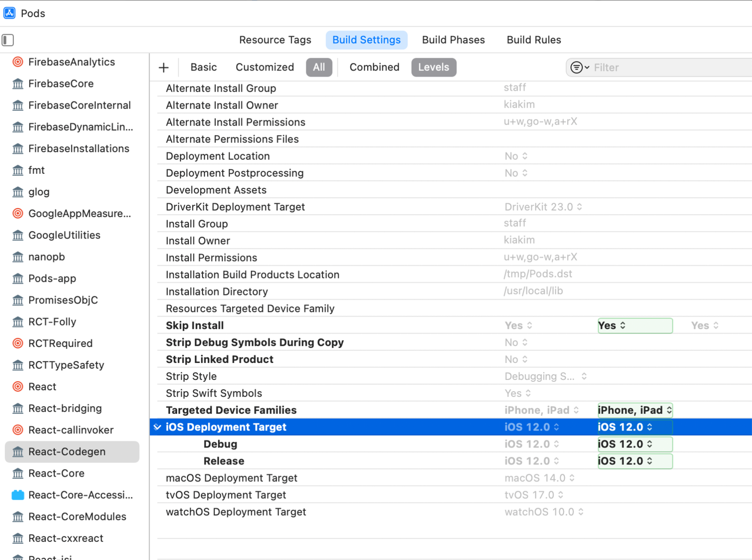Select the FirebaseAnalytics target icon
The width and height of the screenshot is (752, 560).
coord(18,62)
